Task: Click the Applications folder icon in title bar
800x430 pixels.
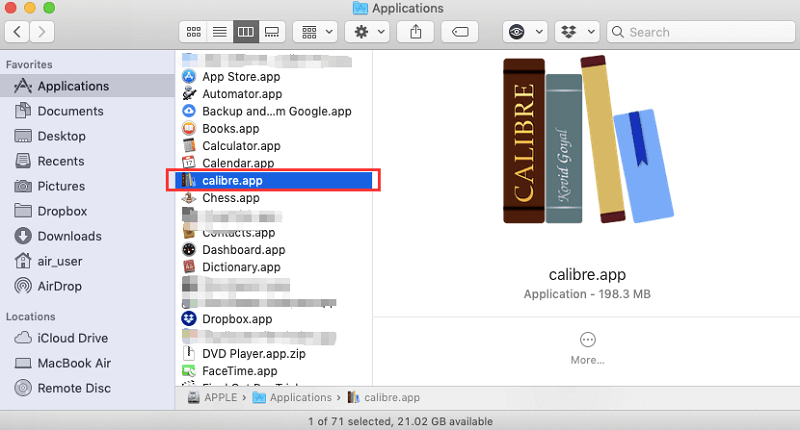Action: coord(360,8)
